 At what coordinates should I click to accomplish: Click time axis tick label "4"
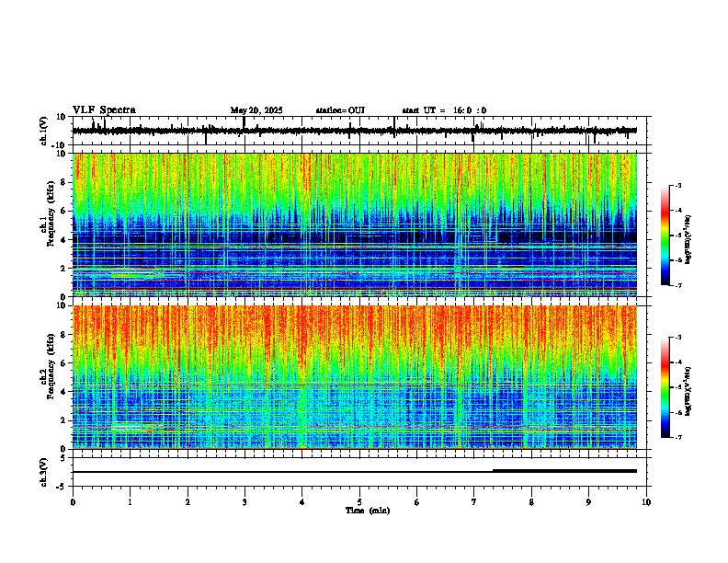coord(302,502)
